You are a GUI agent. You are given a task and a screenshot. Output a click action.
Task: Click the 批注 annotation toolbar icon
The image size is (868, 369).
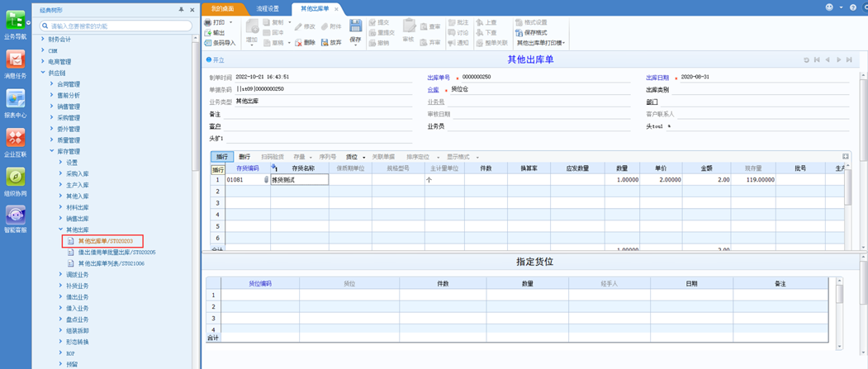pyautogui.click(x=452, y=22)
